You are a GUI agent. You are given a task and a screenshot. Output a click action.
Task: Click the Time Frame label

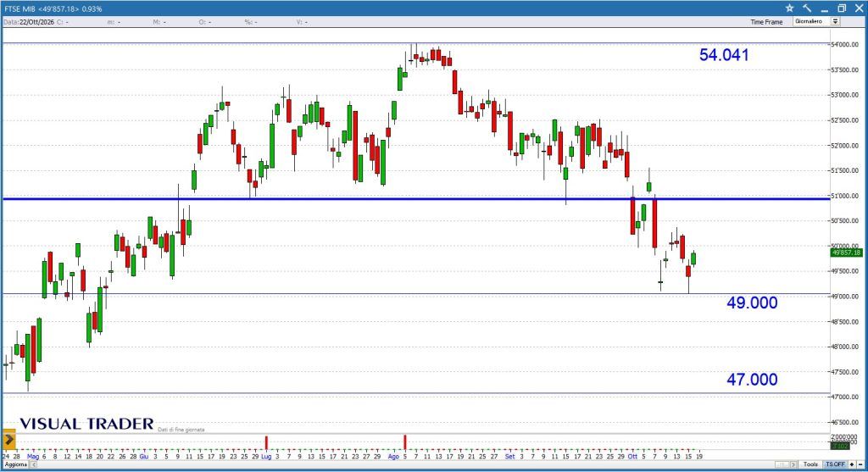pyautogui.click(x=766, y=22)
